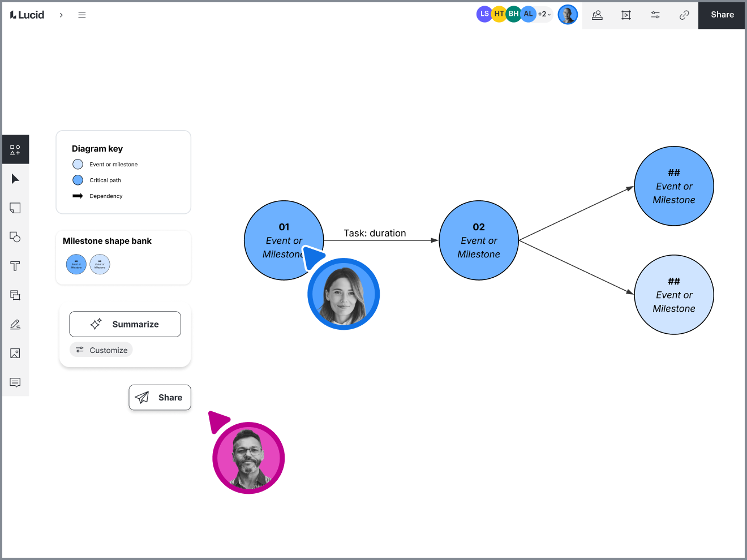Click the insert image tool

coord(15,354)
